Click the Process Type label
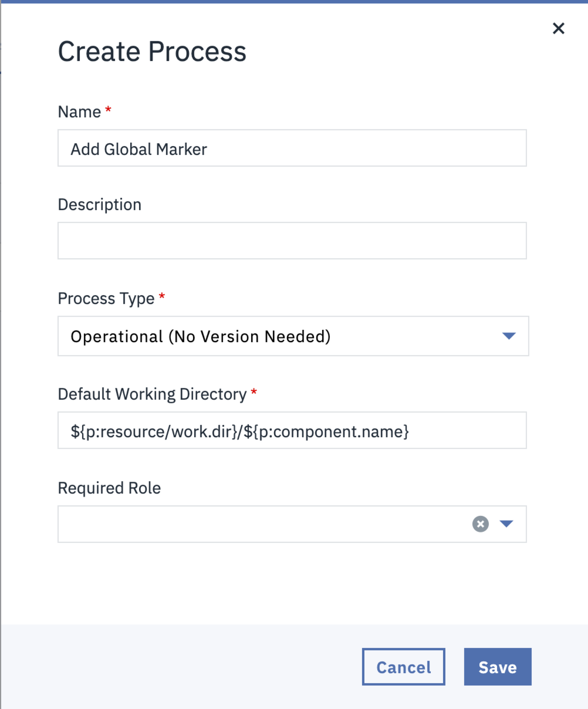This screenshot has height=709, width=588. pyautogui.click(x=106, y=299)
